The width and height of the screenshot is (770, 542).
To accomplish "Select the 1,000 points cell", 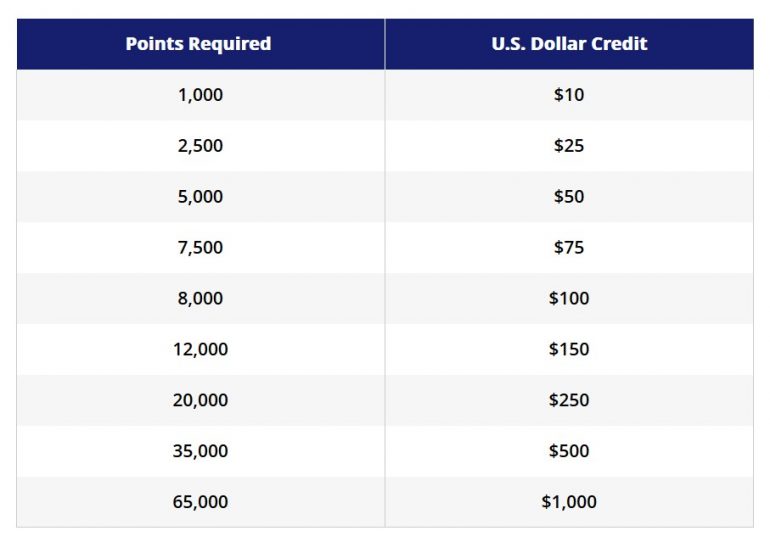I will (200, 95).
